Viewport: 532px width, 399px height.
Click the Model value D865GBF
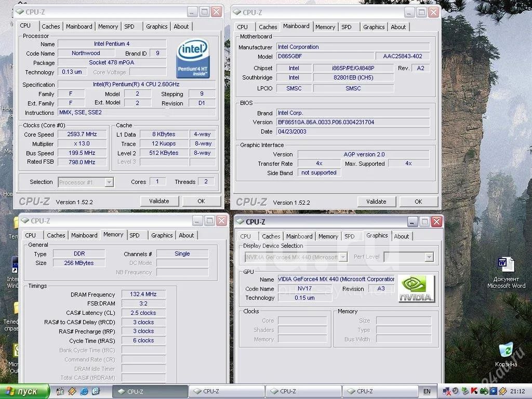(325, 56)
